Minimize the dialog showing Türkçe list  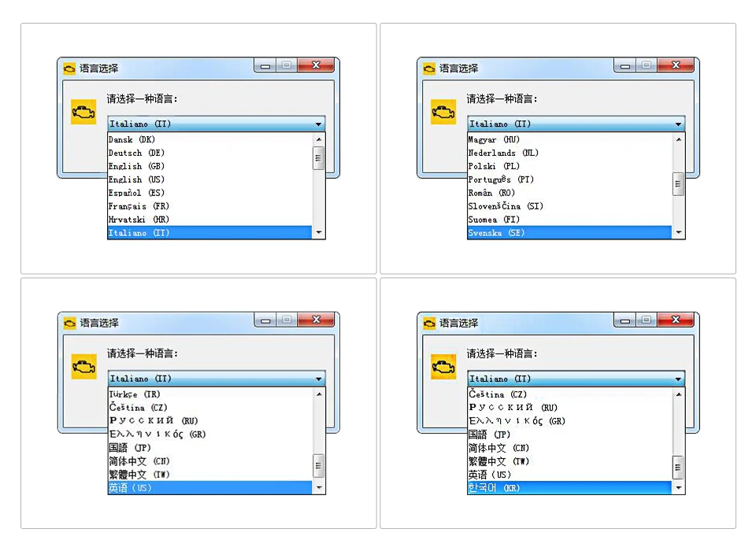pos(265,320)
